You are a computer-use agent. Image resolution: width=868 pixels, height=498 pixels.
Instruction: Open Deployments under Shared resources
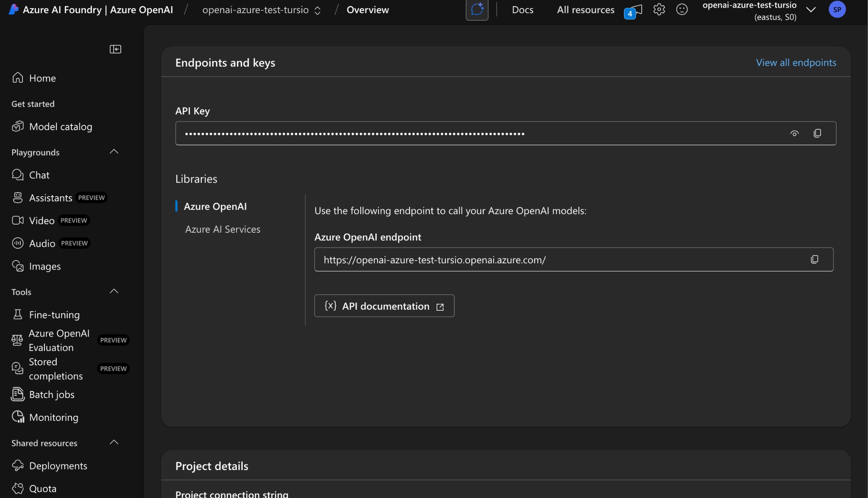pos(58,465)
